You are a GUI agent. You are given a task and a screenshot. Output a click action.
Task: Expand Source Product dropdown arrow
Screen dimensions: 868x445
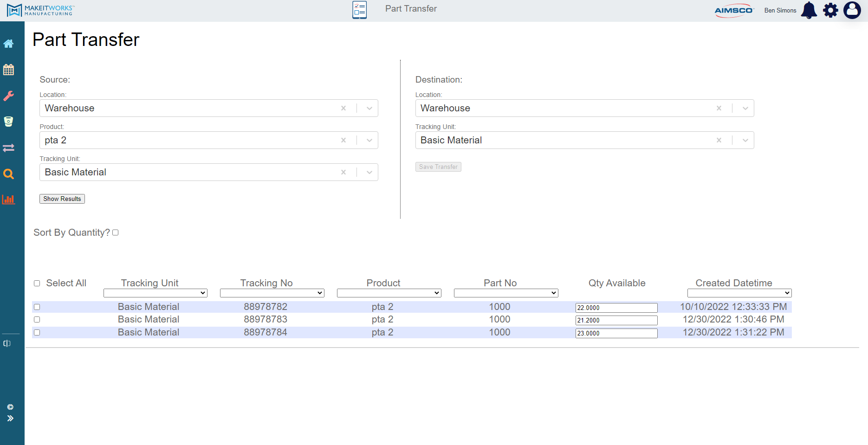[x=369, y=140]
